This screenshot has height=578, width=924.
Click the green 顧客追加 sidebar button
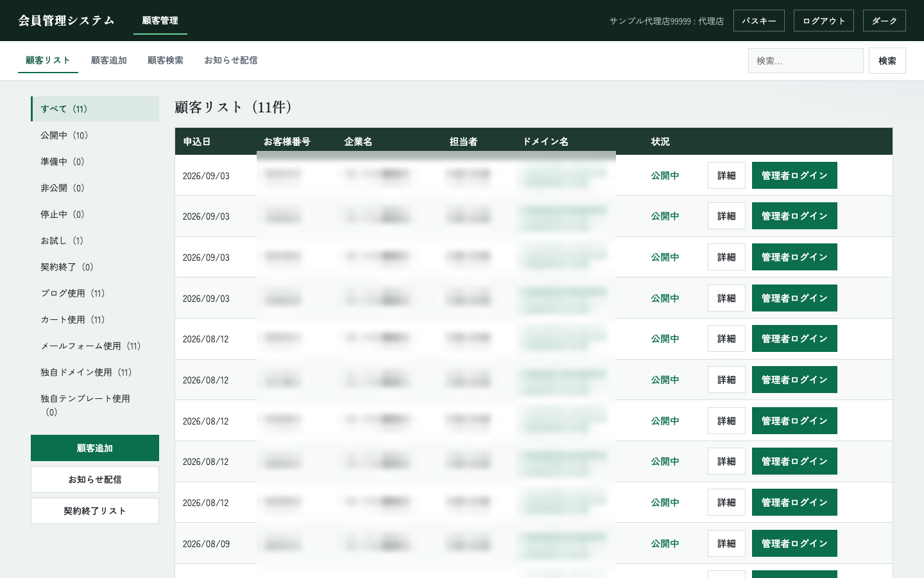95,448
